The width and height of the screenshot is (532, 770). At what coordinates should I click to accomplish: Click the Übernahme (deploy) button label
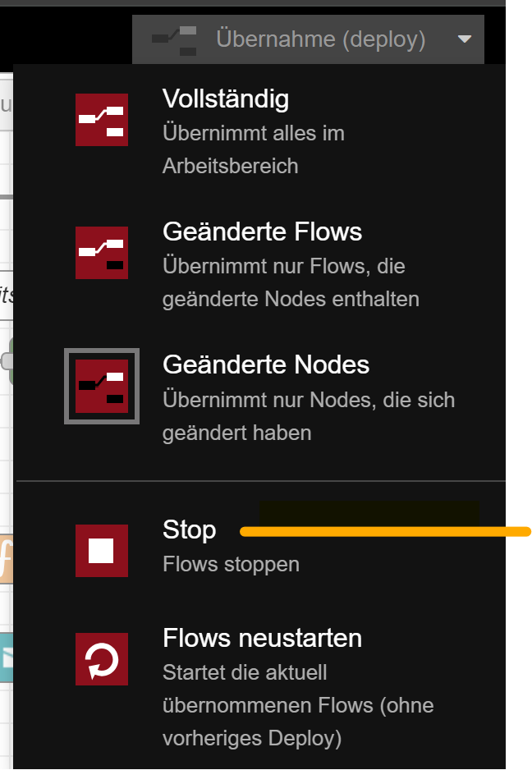[321, 39]
